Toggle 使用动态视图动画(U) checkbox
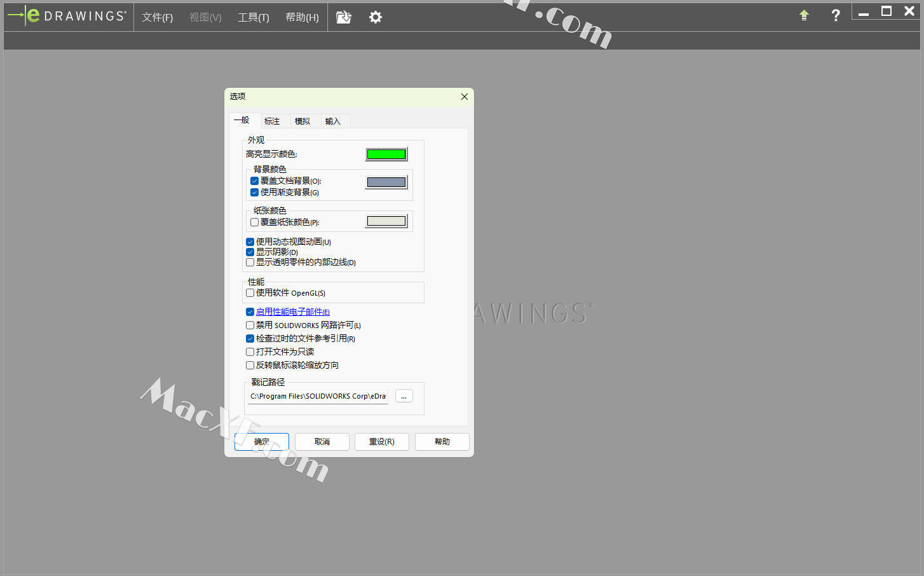The image size is (924, 576). pyautogui.click(x=250, y=242)
